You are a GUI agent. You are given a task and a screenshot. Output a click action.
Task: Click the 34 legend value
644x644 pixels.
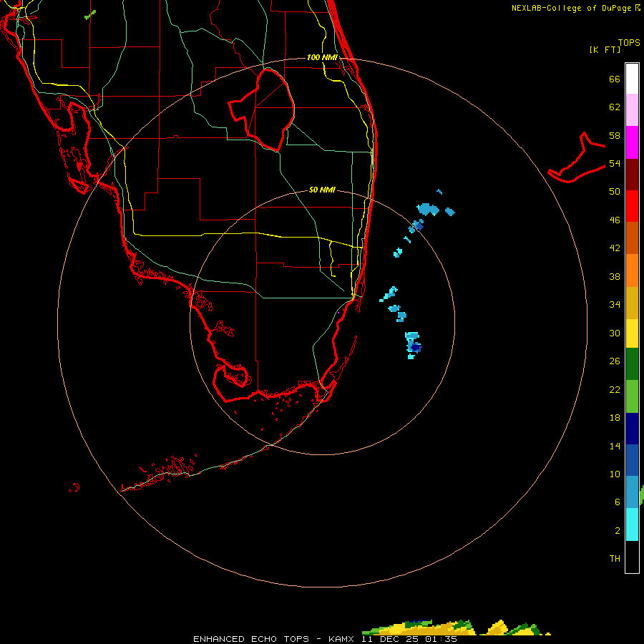point(615,305)
